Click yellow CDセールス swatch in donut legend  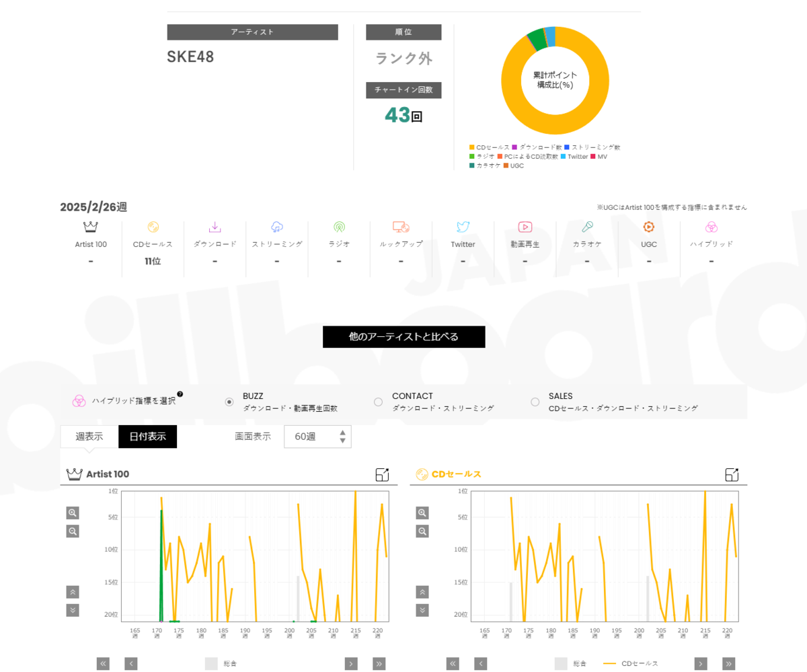(x=472, y=147)
